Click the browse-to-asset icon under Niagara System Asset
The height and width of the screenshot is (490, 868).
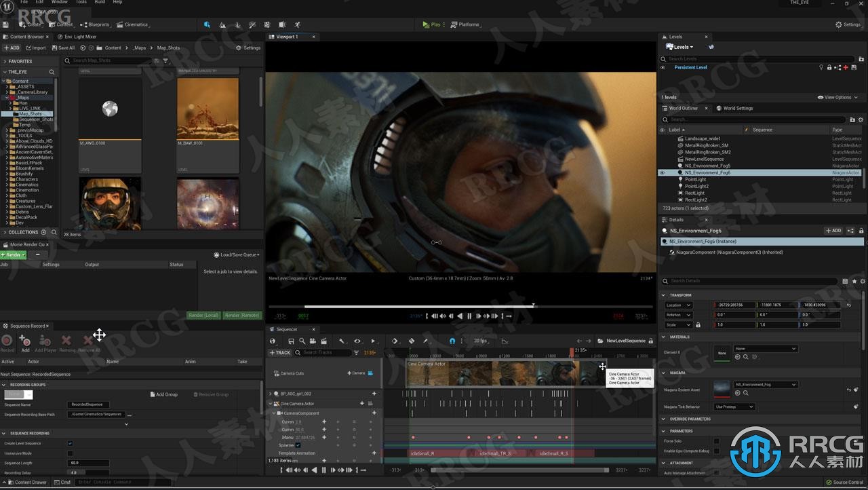click(746, 393)
